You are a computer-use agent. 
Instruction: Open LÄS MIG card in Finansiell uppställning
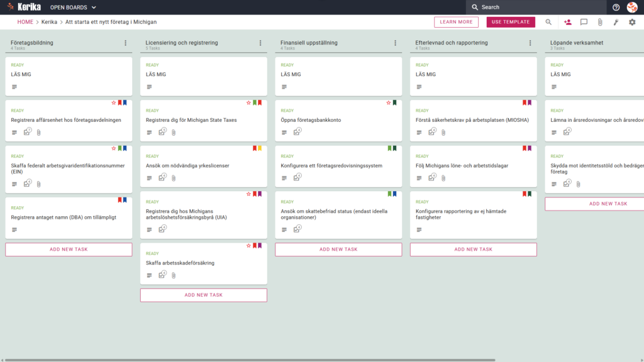pos(338,76)
